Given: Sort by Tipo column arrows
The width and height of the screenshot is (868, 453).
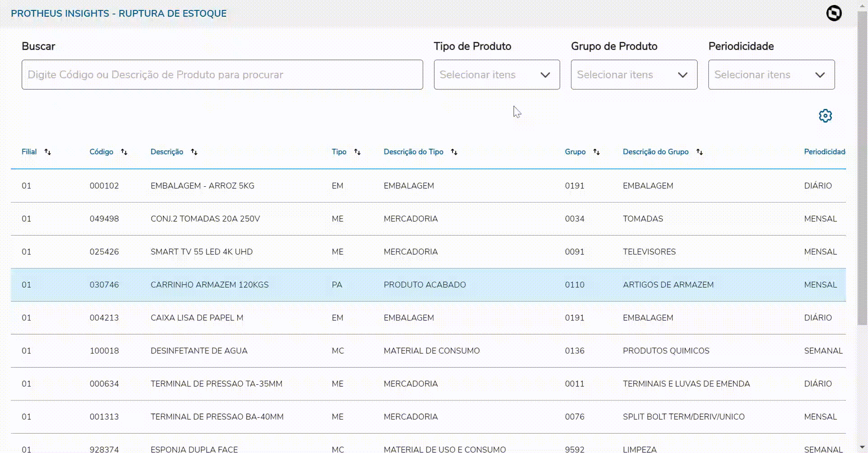Looking at the screenshot, I should point(357,152).
